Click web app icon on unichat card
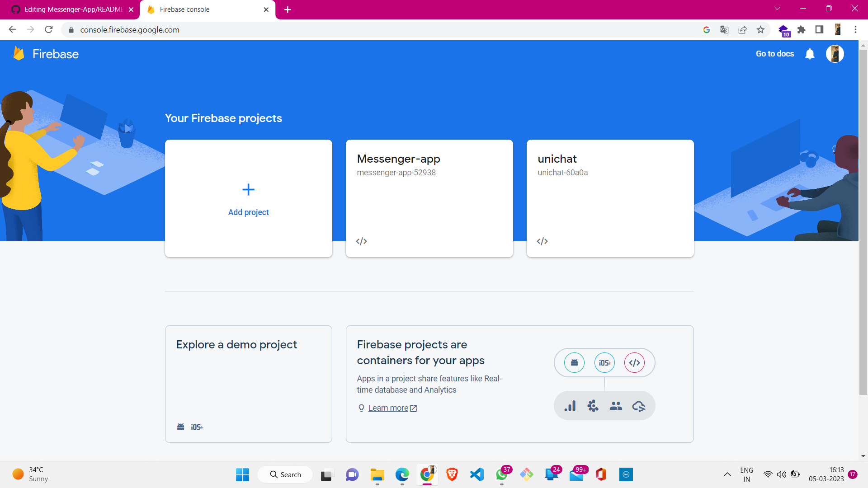This screenshot has height=488, width=868. [x=542, y=241]
